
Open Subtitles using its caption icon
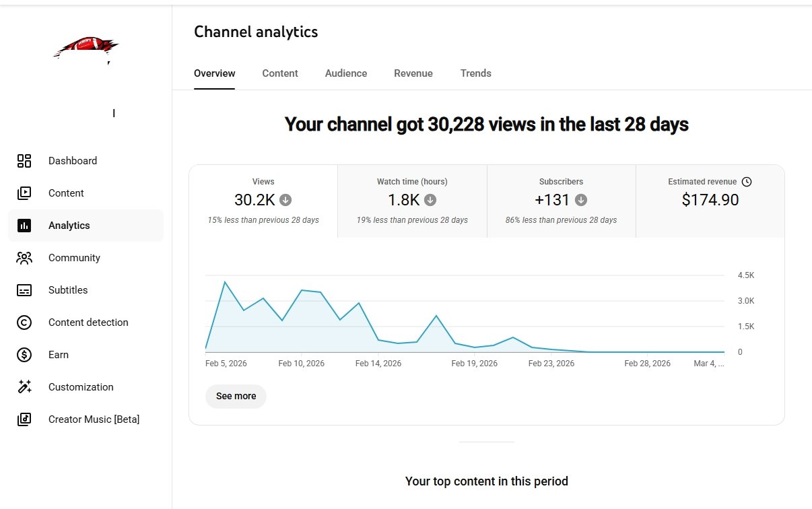[24, 290]
